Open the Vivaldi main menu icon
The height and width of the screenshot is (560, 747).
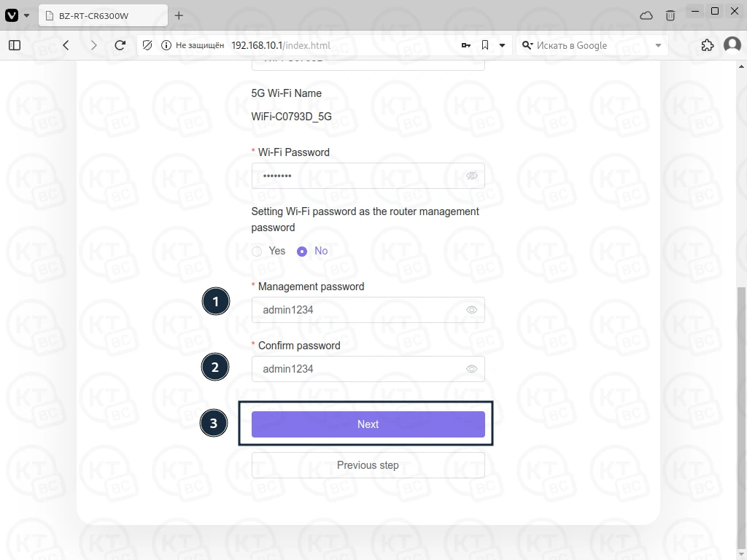(12, 16)
